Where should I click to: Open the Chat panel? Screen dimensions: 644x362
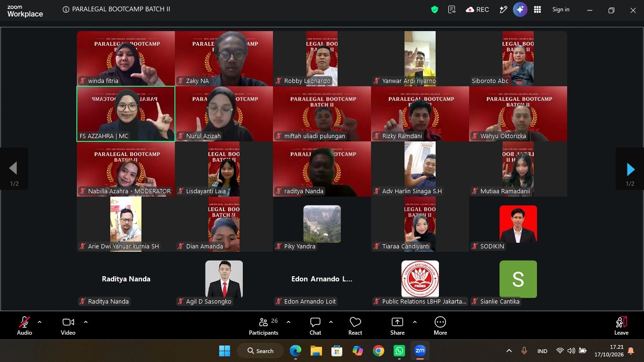click(x=315, y=326)
